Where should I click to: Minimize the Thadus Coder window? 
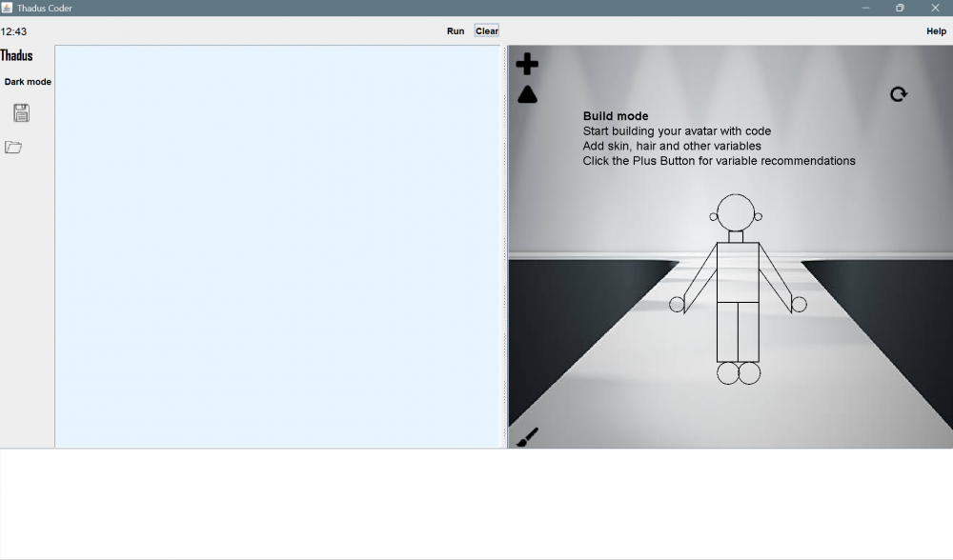coord(865,8)
